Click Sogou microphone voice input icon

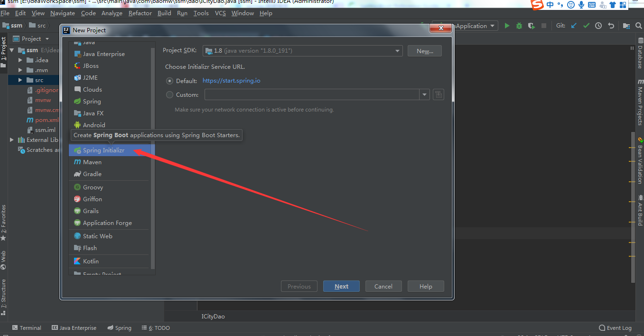tap(581, 5)
